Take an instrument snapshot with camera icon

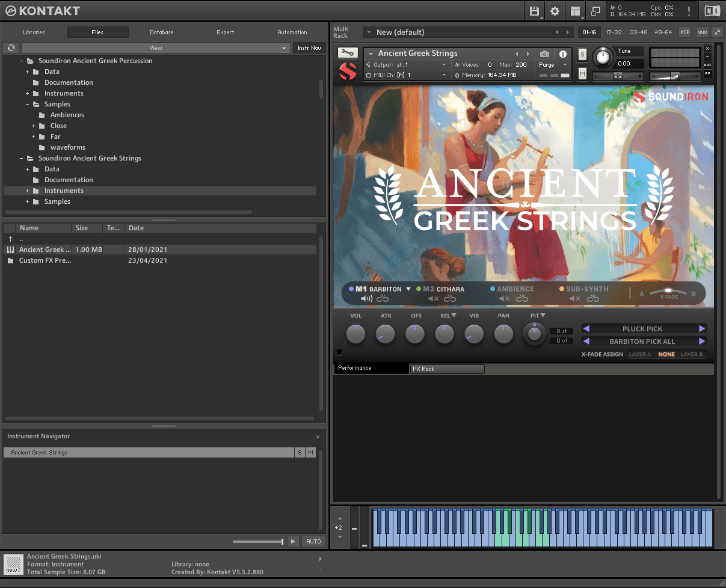coord(544,54)
